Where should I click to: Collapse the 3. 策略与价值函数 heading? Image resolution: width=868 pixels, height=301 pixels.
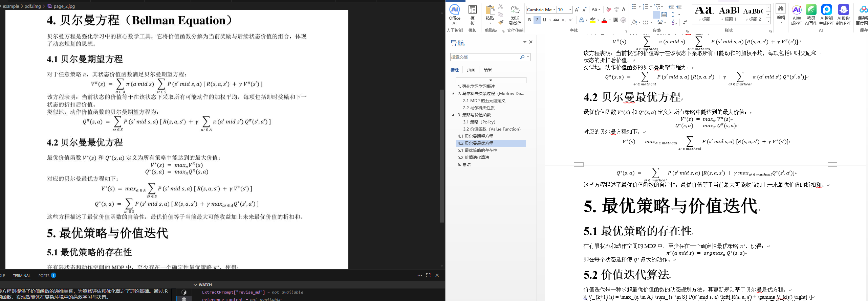pyautogui.click(x=453, y=115)
